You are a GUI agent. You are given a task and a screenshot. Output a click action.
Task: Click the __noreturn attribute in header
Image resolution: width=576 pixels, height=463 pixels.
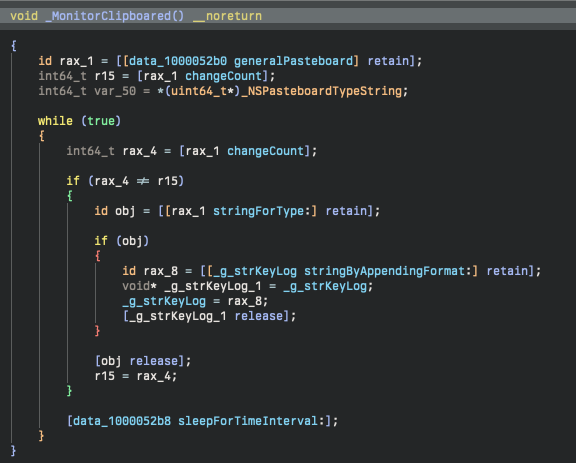227,16
